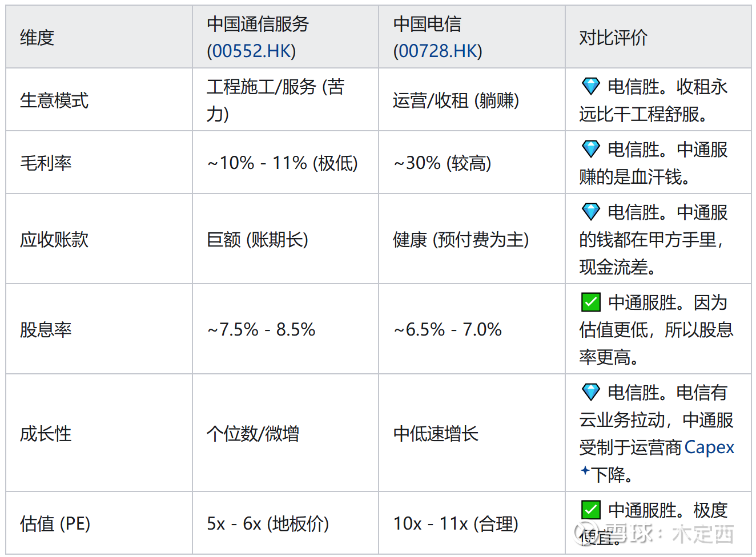Image resolution: width=756 pixels, height=557 pixels.
Task: Select the 对比评价 column header
Action: [x=613, y=38]
